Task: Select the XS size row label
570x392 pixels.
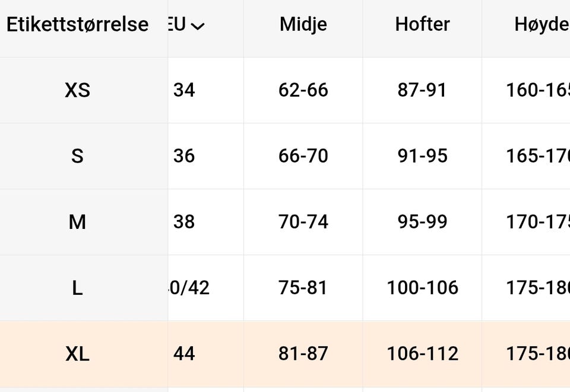Action: (x=77, y=90)
